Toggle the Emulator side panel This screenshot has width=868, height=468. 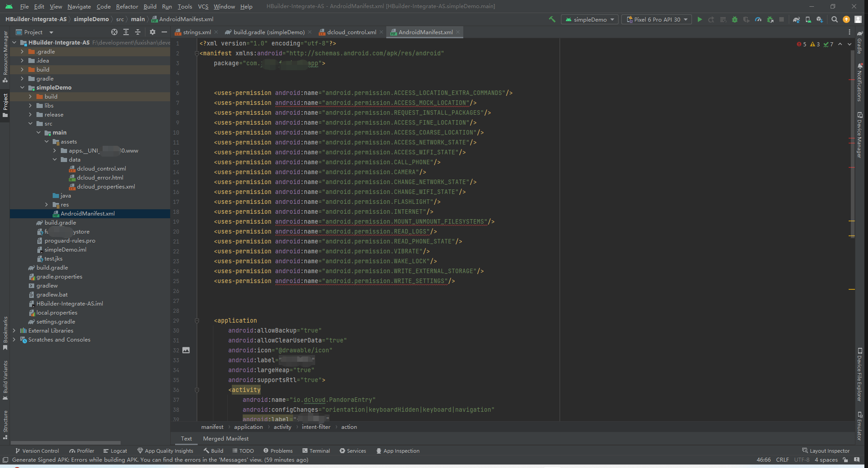859,426
